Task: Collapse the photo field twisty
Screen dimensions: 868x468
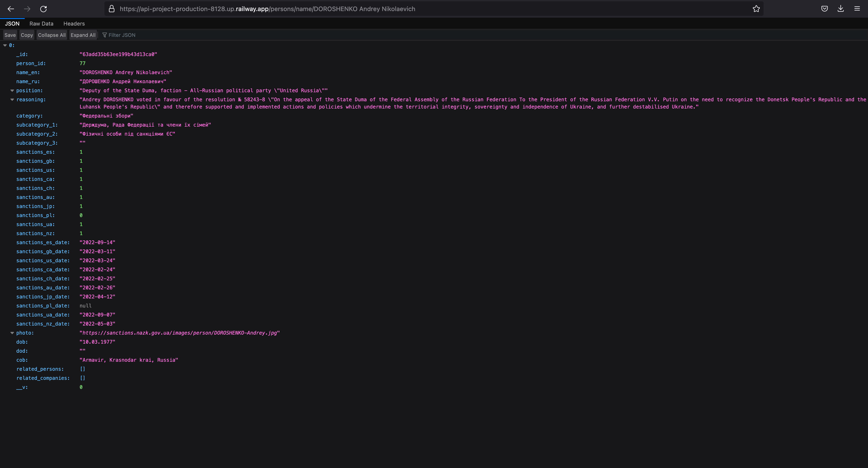Action: (12, 333)
